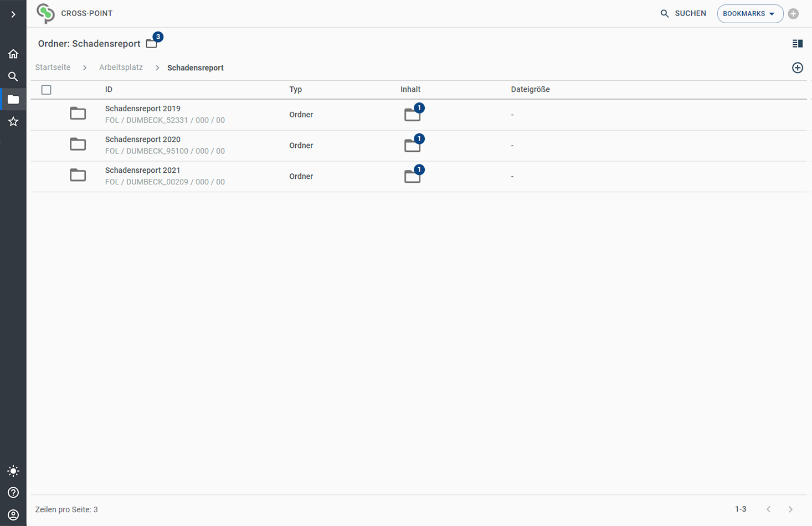Add bookmark with plus icon beside Bookmarks
812x526 pixels.
tap(793, 14)
